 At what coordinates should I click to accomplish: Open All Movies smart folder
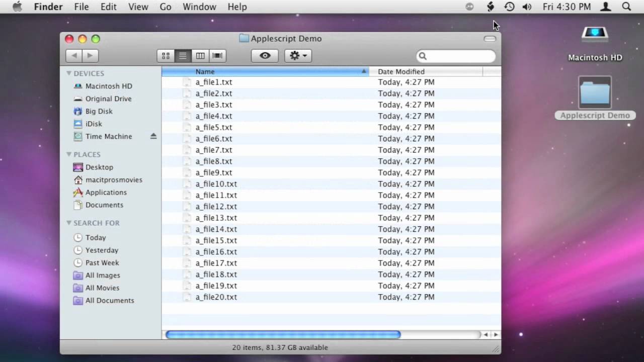click(x=102, y=288)
